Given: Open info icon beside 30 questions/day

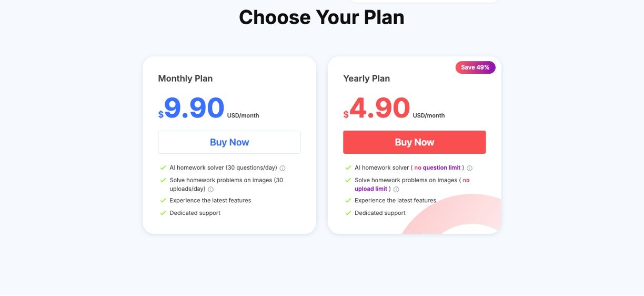Looking at the screenshot, I should tap(283, 169).
